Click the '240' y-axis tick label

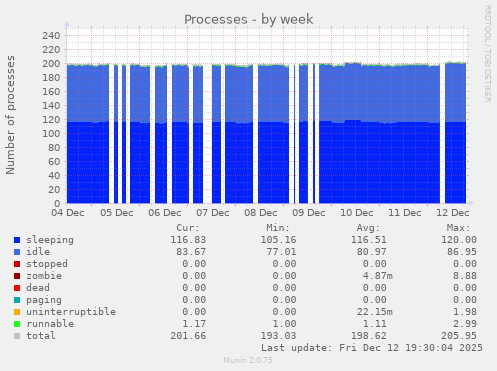pos(51,35)
